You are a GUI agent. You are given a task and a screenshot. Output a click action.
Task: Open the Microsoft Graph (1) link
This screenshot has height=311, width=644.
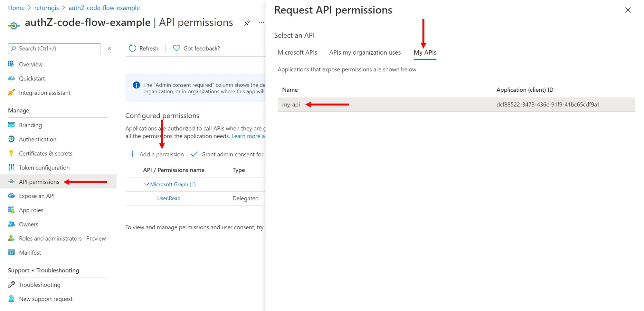(173, 184)
